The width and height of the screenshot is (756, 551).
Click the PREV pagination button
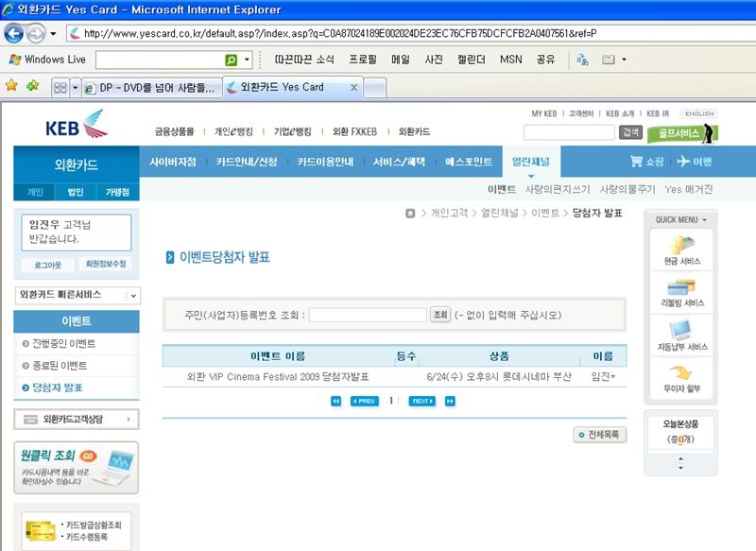point(365,401)
